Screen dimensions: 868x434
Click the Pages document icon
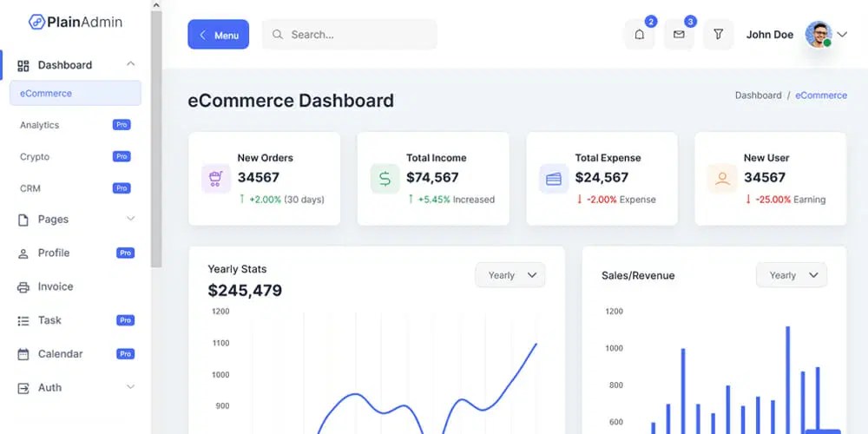[23, 220]
